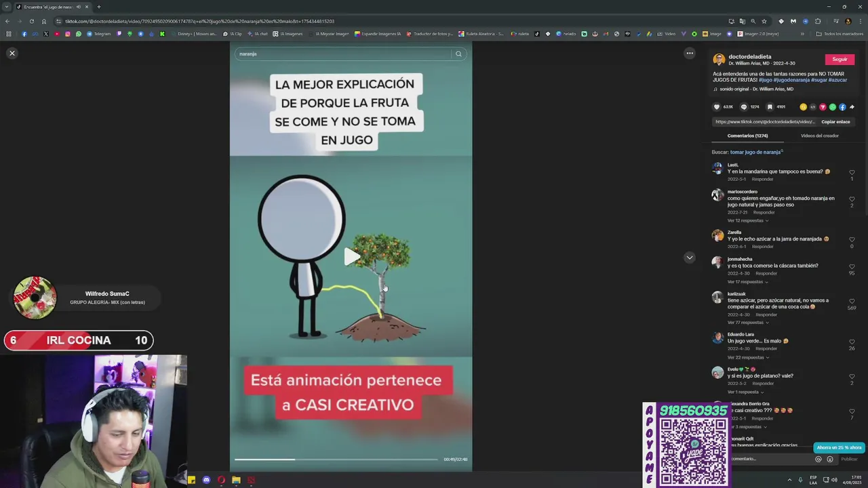Go to the Chrome home page icon
Viewport: 868px width, 488px height.
click(44, 21)
